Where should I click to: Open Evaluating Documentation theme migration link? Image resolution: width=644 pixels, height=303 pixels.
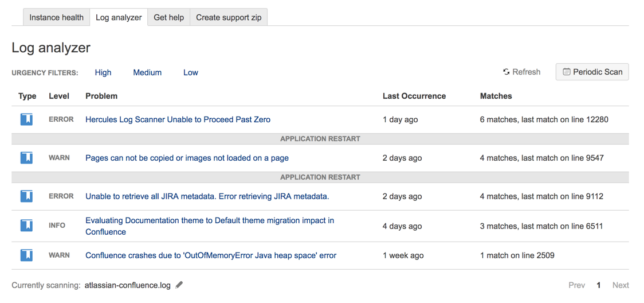coord(210,226)
